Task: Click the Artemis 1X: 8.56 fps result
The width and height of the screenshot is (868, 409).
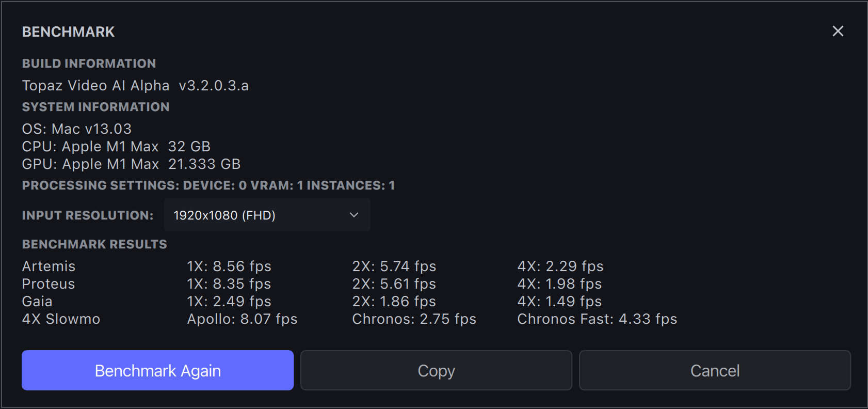Action: click(x=229, y=266)
